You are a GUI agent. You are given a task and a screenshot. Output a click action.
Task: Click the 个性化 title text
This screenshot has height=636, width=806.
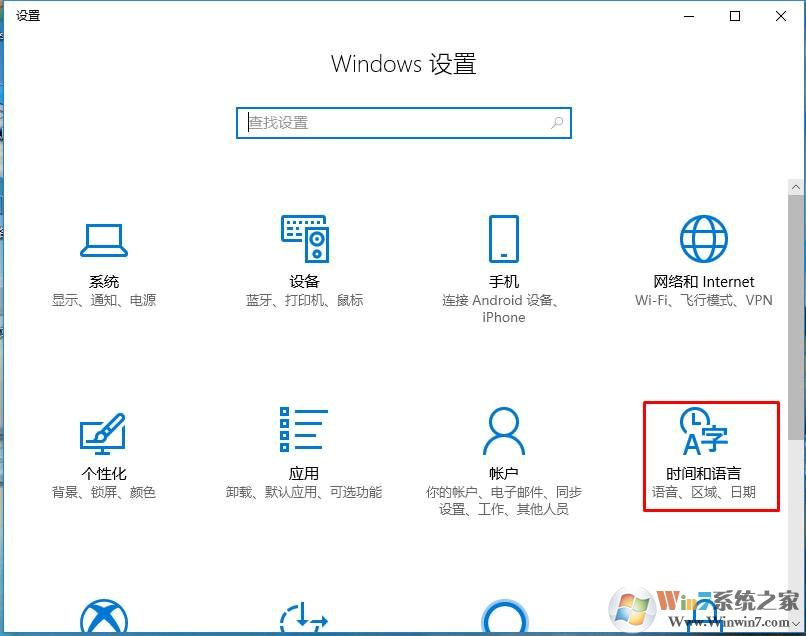pyautogui.click(x=104, y=474)
